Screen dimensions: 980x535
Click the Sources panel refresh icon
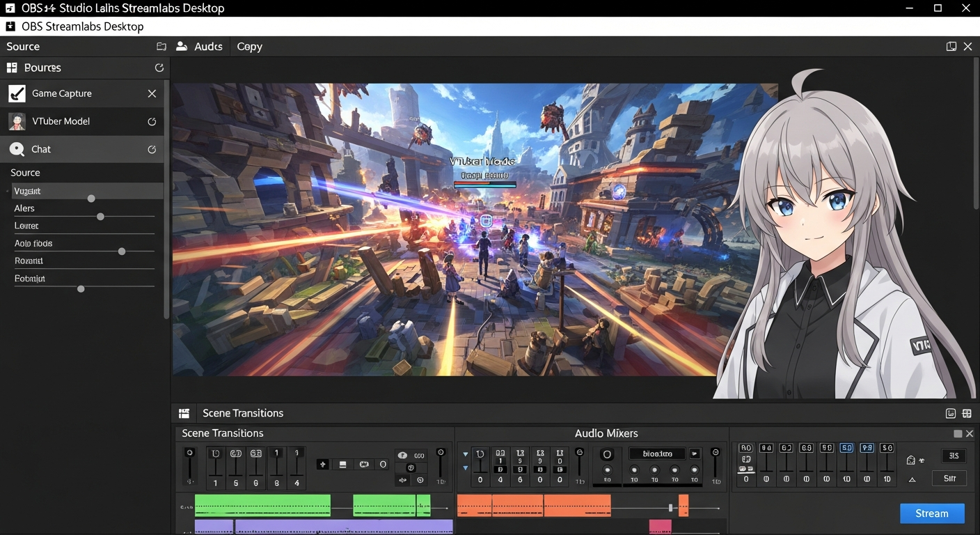(x=159, y=68)
